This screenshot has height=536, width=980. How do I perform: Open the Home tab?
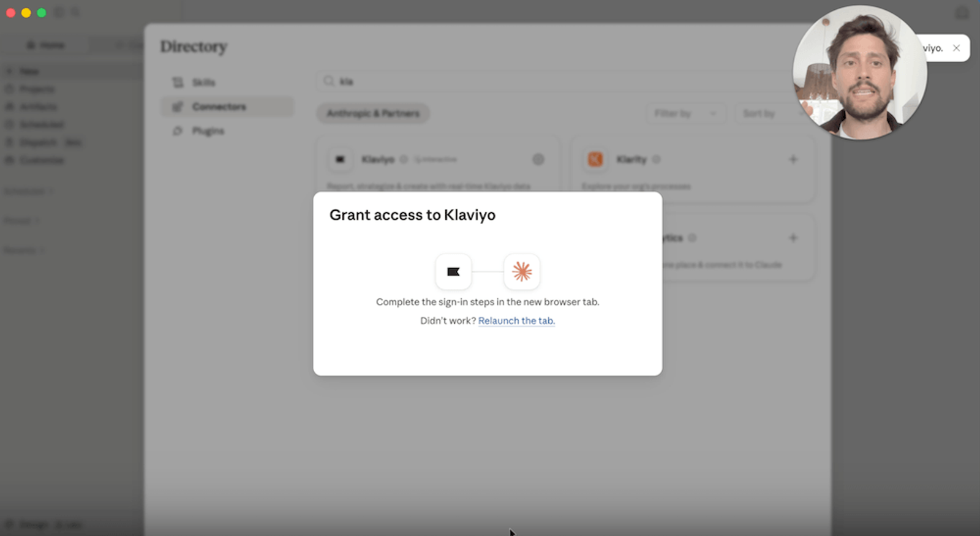pyautogui.click(x=46, y=45)
